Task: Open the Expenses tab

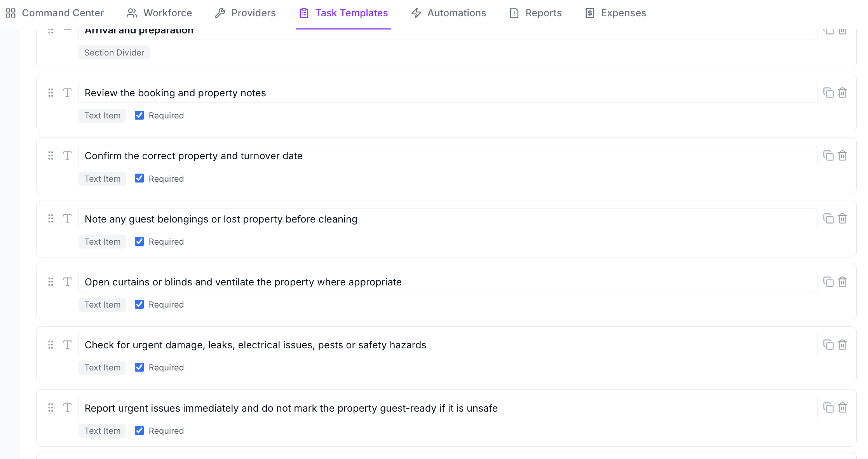Action: point(615,13)
